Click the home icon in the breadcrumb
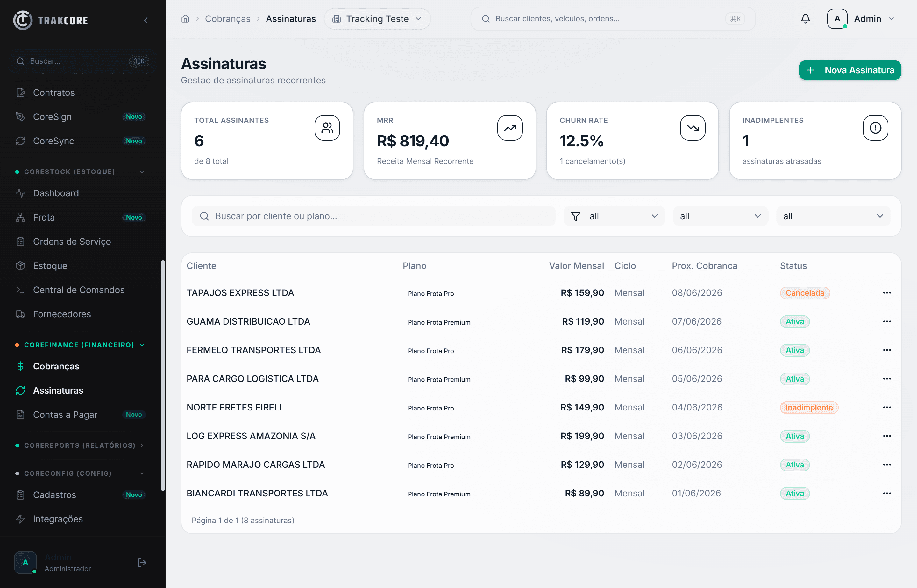Viewport: 917px width, 588px height. (185, 19)
